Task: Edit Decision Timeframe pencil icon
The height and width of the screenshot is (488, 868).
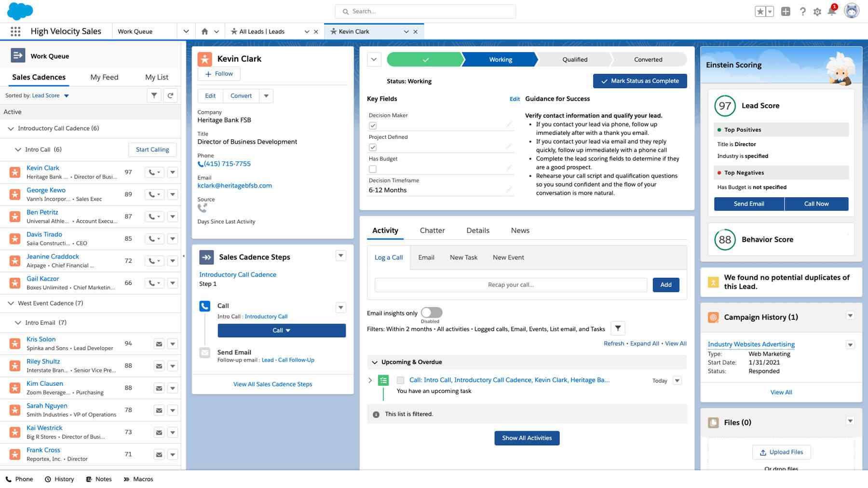Action: pyautogui.click(x=509, y=190)
